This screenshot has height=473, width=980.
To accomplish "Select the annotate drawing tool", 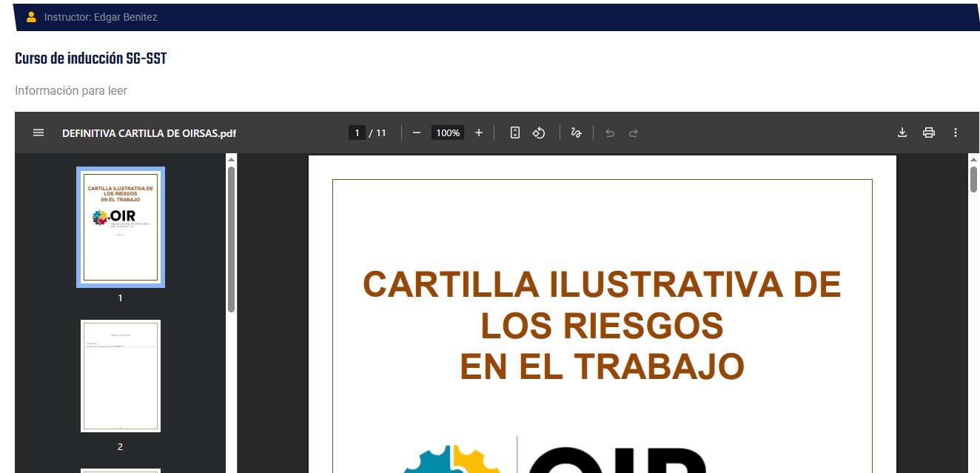I will click(x=577, y=132).
